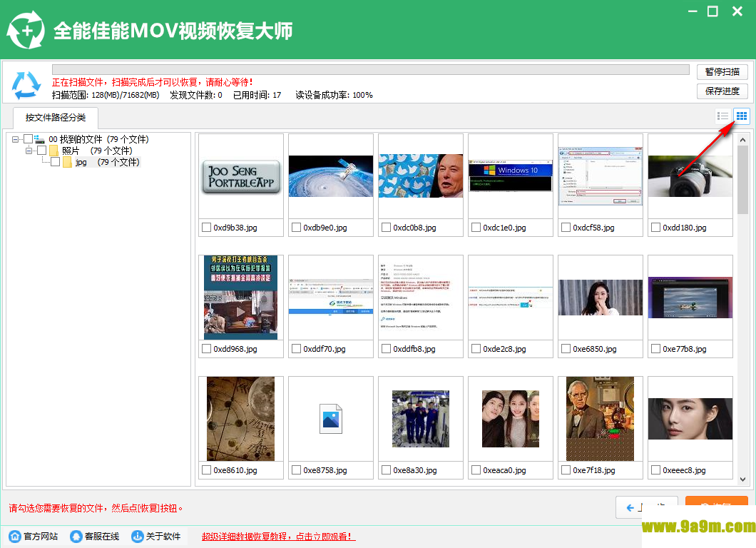The height and width of the screenshot is (548, 756).
Task: Collapse the 照片 tree node
Action: [x=29, y=151]
